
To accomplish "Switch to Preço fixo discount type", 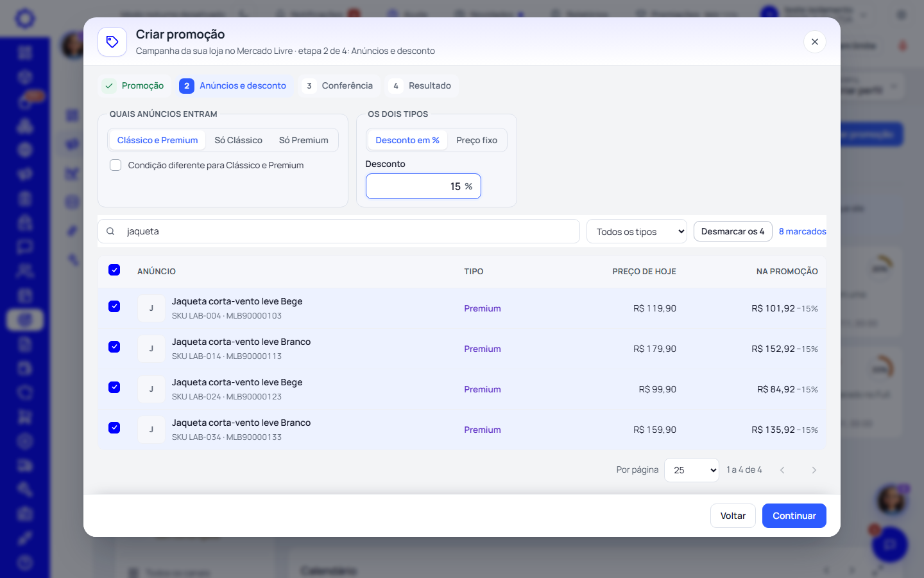I will click(x=477, y=140).
